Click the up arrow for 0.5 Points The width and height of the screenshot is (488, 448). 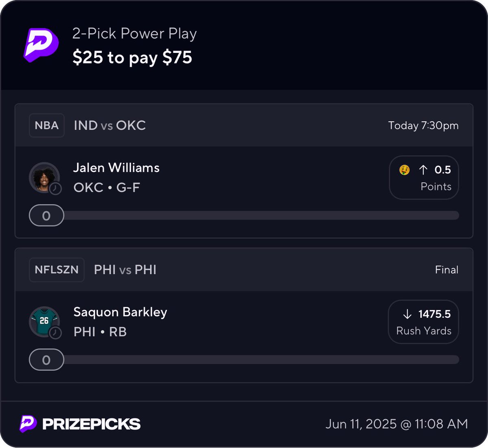(423, 170)
